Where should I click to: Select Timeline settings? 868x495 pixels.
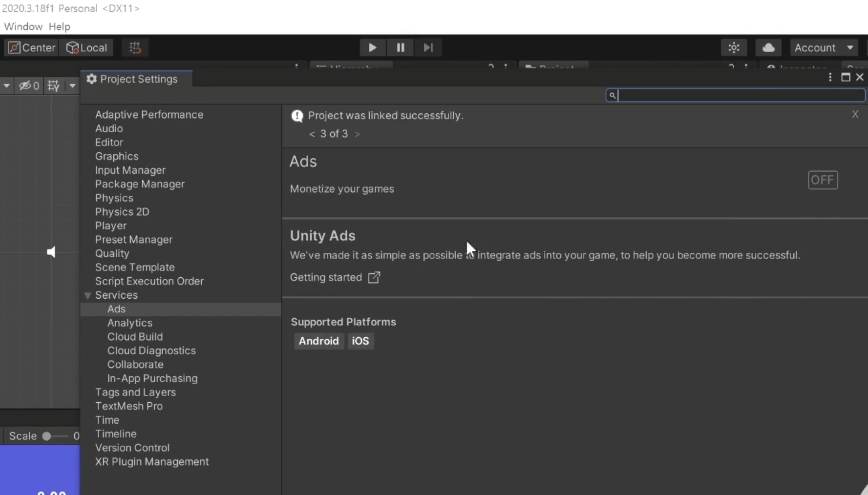point(116,434)
